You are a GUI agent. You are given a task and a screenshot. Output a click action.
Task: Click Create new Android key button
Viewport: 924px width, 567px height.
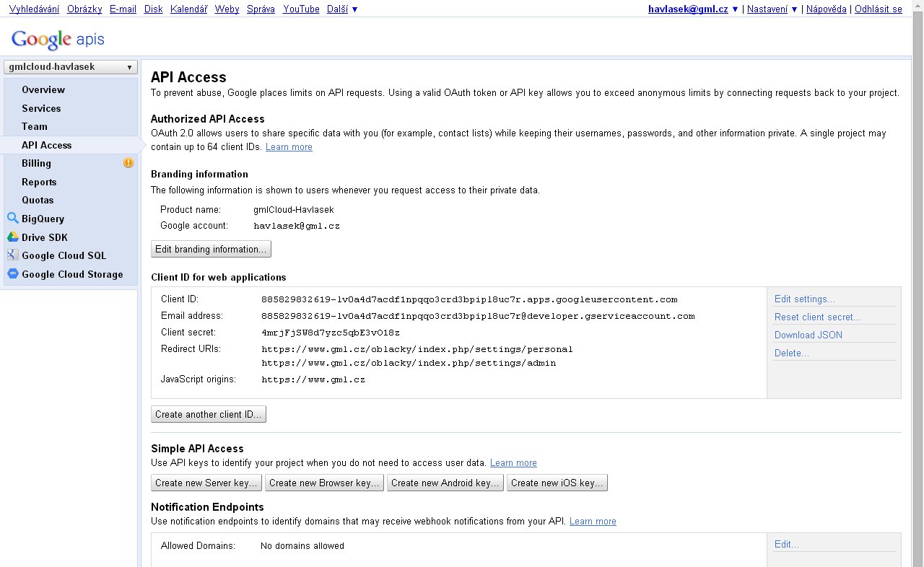tap(445, 483)
